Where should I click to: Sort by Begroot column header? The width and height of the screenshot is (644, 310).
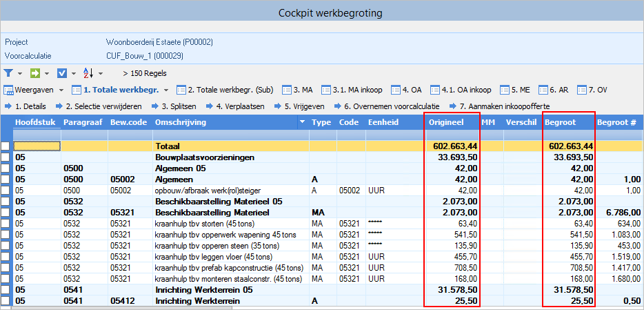[568, 122]
